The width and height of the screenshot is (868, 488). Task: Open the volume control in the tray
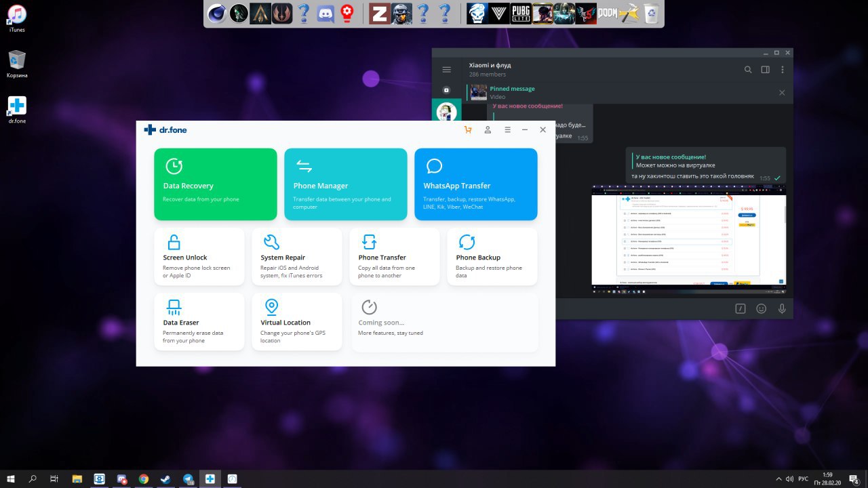[789, 479]
